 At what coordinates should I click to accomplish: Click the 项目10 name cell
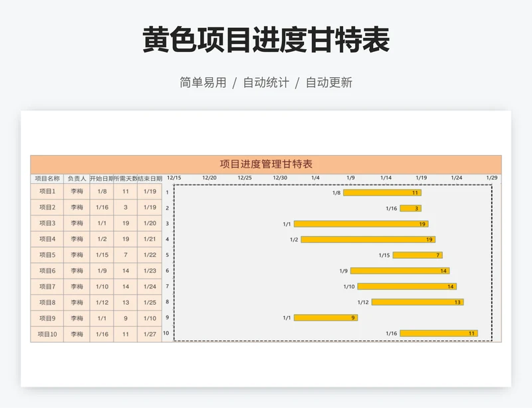47,334
